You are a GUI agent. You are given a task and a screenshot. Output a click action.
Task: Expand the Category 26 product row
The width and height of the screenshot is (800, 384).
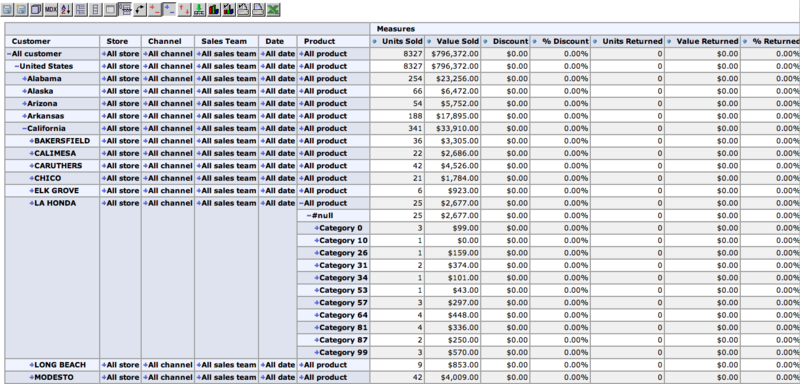[316, 253]
